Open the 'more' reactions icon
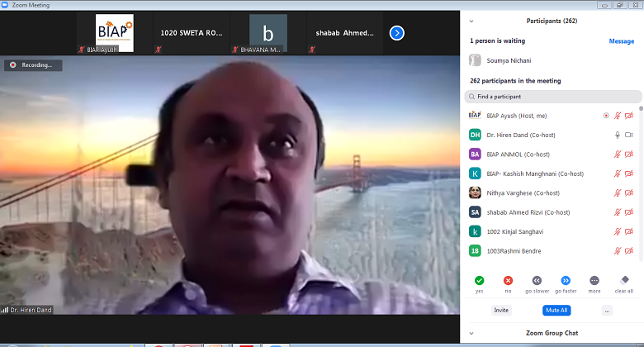This screenshot has height=347, width=644. pos(594,280)
